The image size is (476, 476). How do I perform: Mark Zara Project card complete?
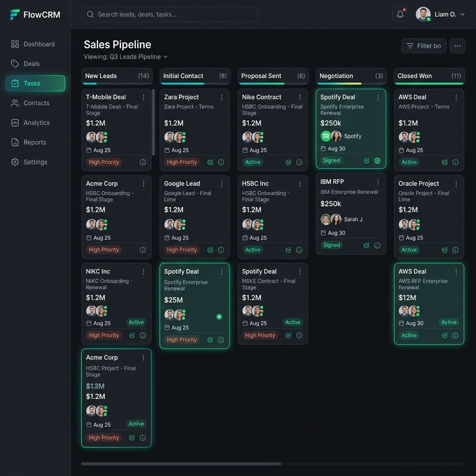[210, 162]
